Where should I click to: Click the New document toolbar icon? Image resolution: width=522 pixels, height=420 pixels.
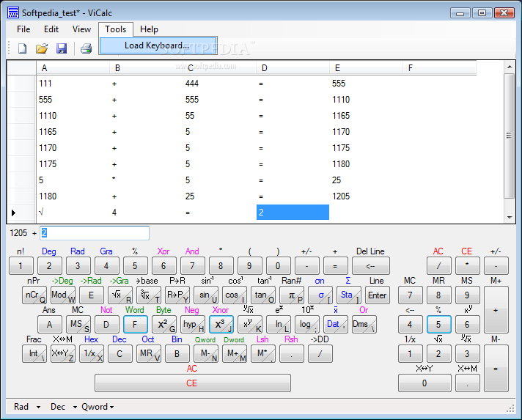[x=22, y=48]
